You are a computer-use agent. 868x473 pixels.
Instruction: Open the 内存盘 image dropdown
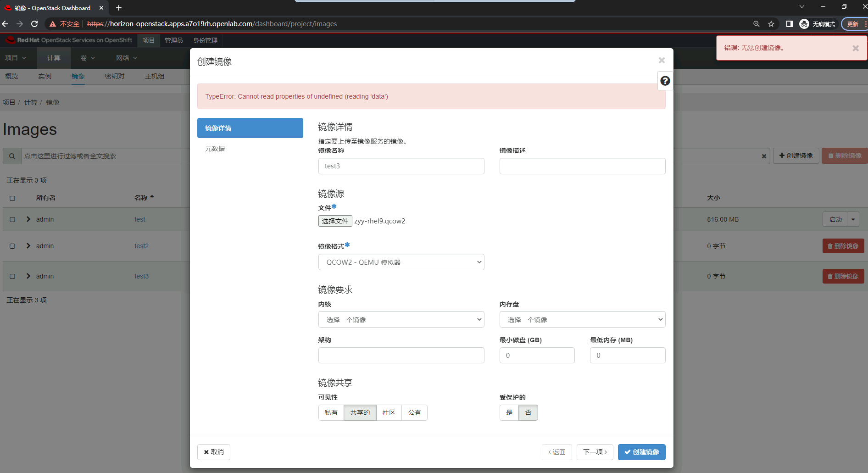coord(583,320)
